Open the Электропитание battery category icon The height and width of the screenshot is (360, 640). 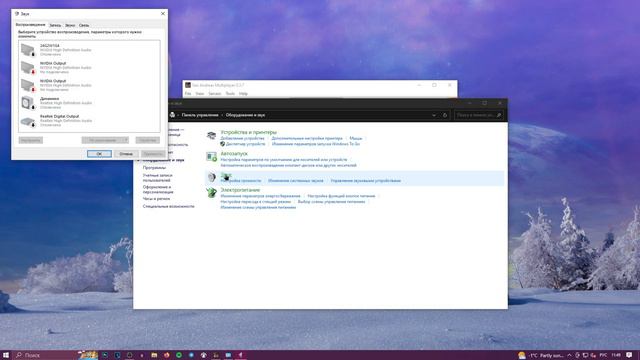point(211,192)
